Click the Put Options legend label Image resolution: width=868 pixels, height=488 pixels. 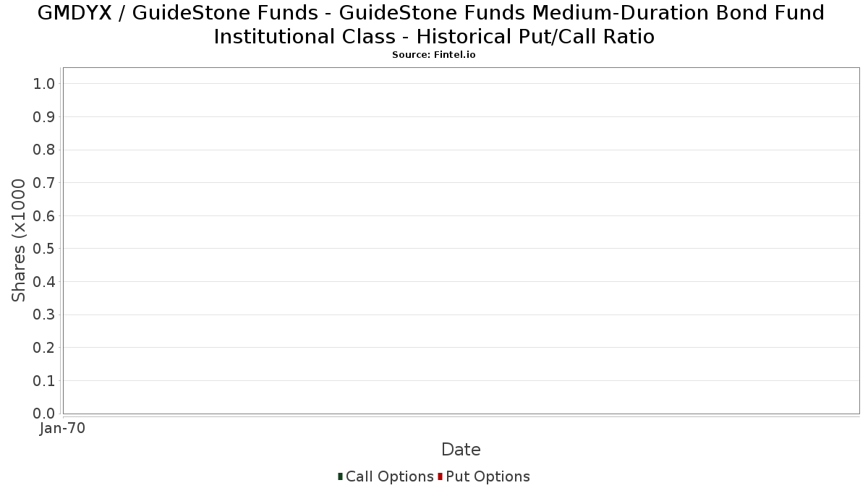(488, 476)
